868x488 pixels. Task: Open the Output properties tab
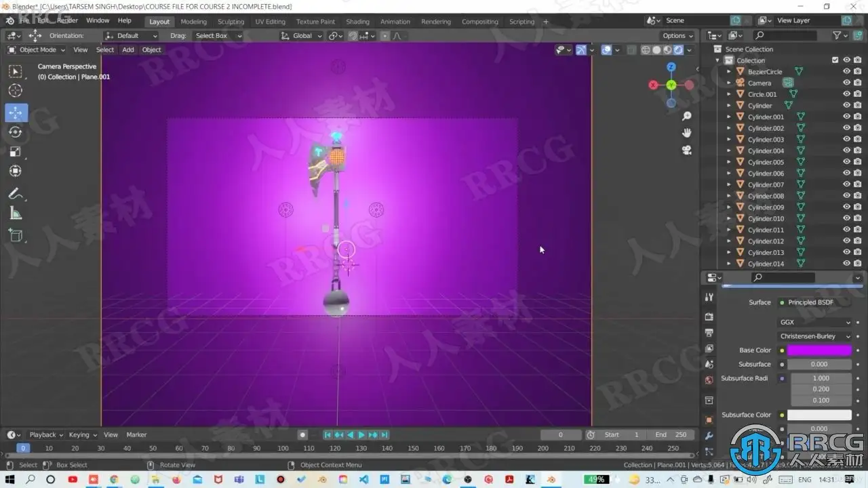(709, 333)
